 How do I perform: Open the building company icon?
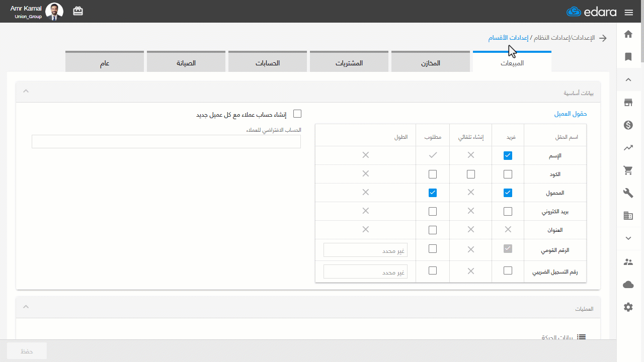[x=628, y=216]
